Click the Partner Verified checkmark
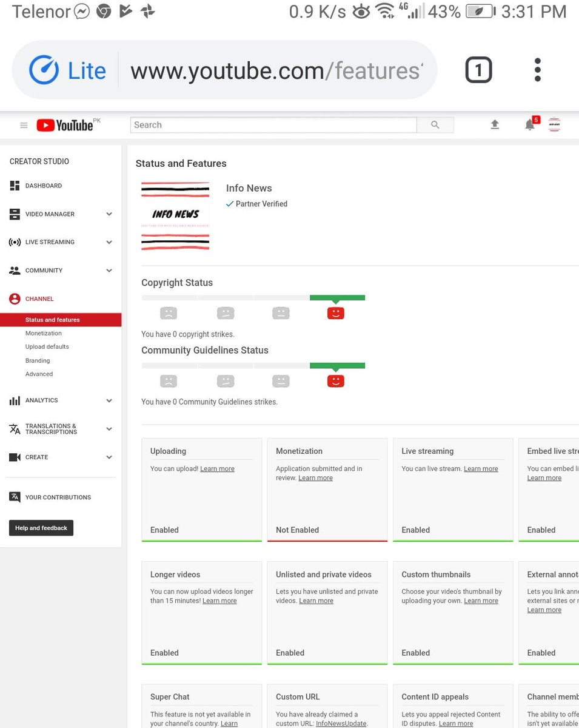Image resolution: width=579 pixels, height=728 pixels. (x=230, y=204)
